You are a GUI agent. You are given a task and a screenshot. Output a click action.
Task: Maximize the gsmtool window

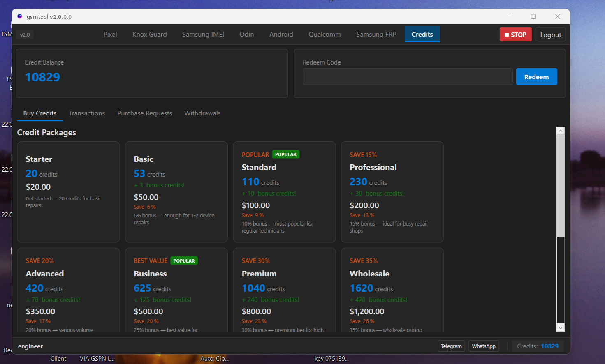533,16
